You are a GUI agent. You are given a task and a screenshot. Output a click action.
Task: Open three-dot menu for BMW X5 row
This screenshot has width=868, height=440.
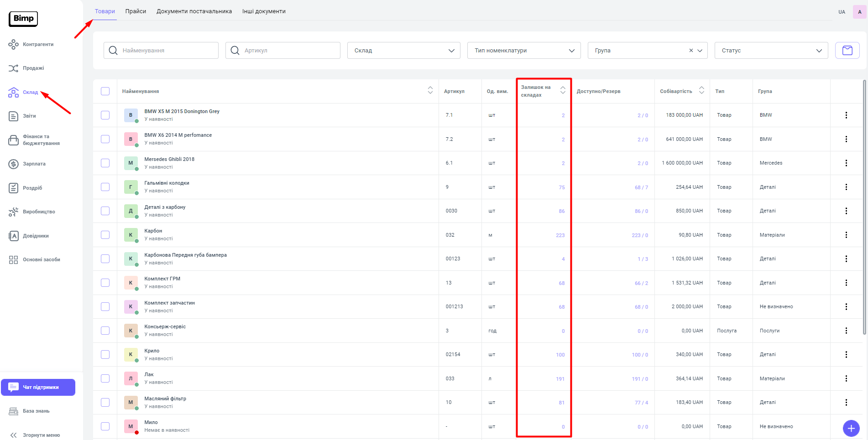click(846, 115)
